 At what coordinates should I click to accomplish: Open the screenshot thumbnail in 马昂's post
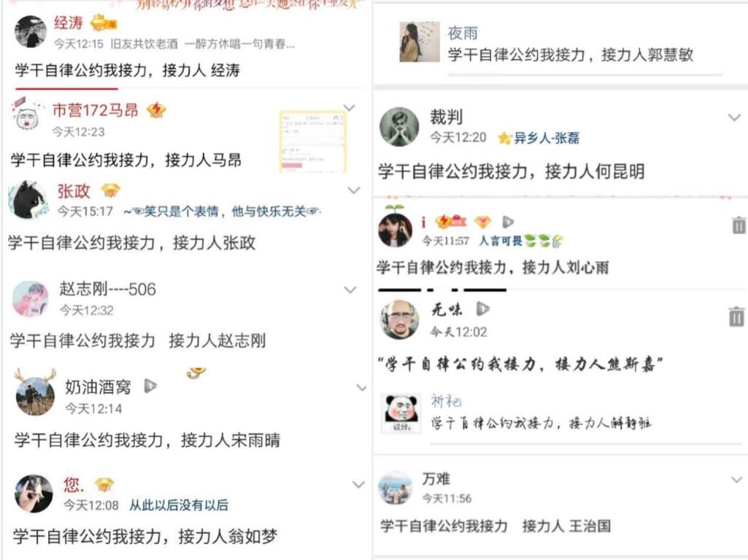[313, 142]
